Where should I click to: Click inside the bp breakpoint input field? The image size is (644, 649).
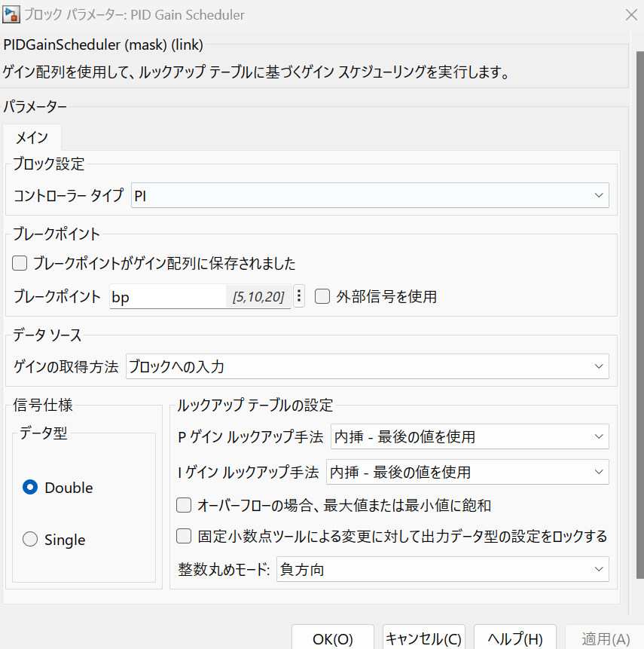coord(181,295)
